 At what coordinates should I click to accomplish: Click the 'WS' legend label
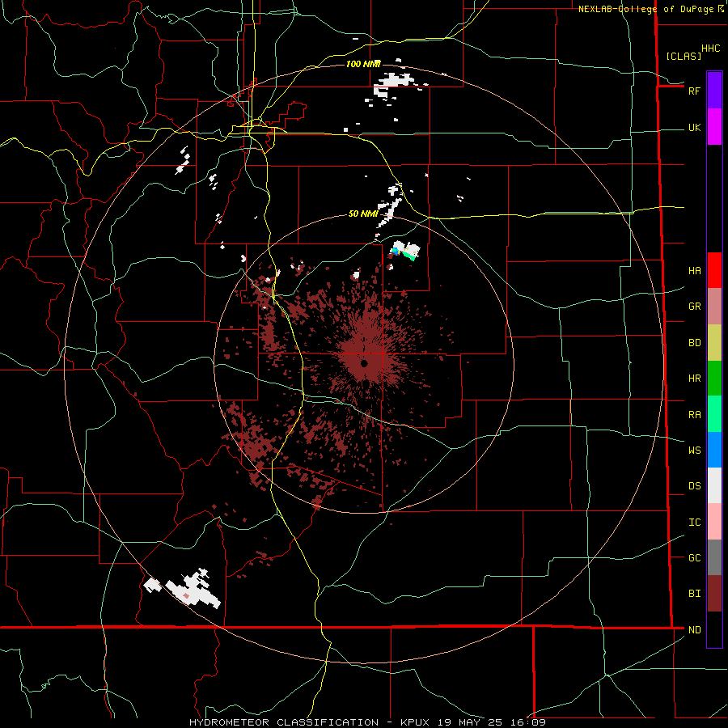click(x=694, y=450)
